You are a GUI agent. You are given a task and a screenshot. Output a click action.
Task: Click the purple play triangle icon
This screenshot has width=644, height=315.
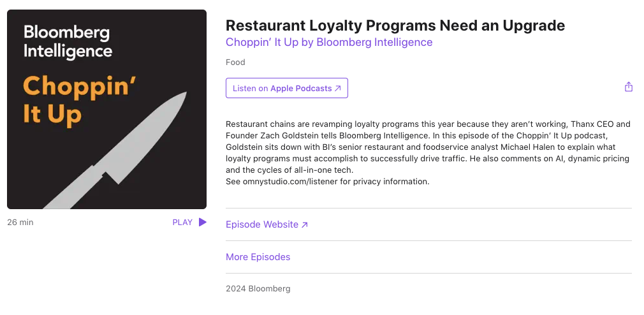(203, 222)
